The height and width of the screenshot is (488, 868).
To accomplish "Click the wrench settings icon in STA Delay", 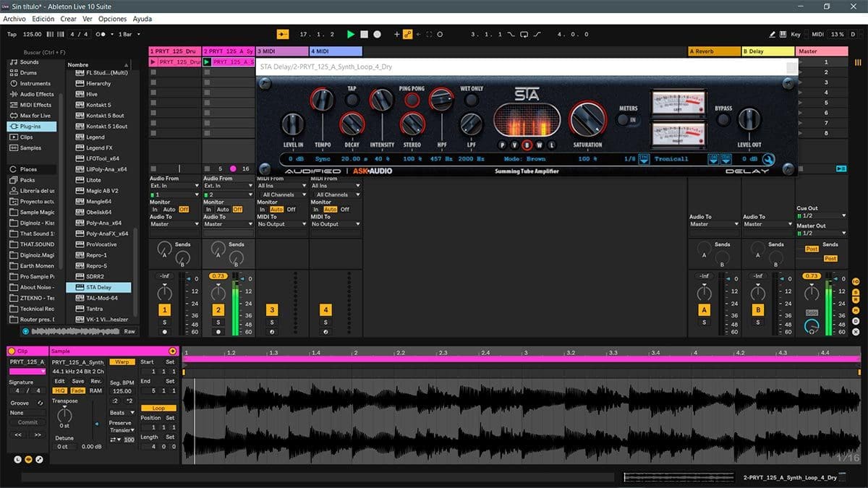I will (768, 159).
